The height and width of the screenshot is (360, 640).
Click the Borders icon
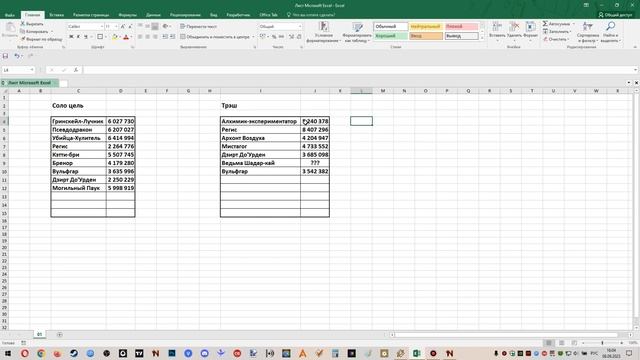coord(100,37)
